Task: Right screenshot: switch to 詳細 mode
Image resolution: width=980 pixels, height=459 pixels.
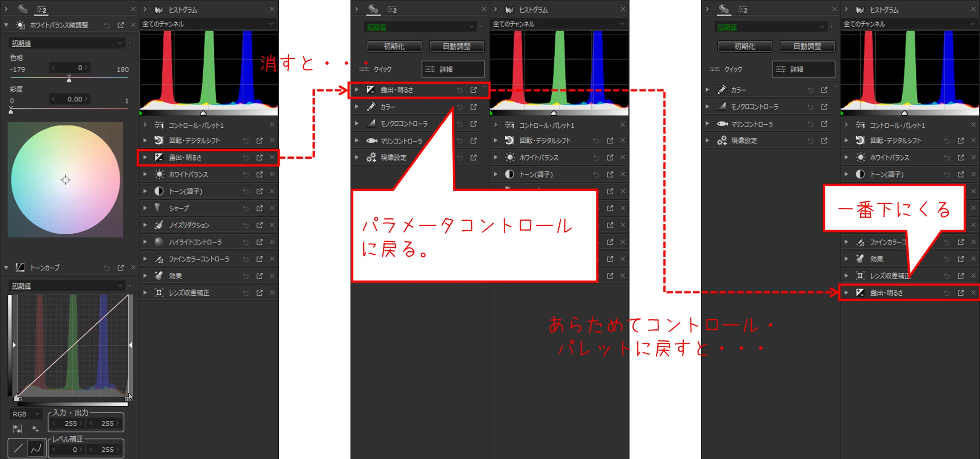Action: pyautogui.click(x=804, y=69)
